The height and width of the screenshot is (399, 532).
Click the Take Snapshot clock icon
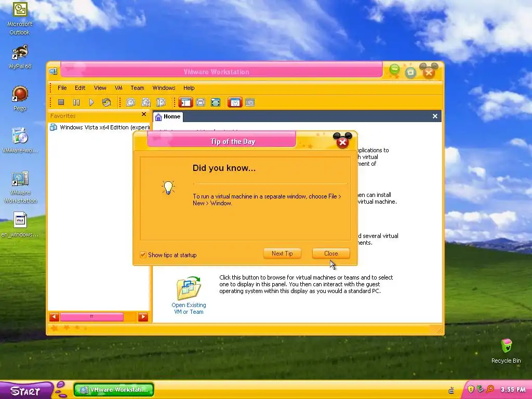130,102
